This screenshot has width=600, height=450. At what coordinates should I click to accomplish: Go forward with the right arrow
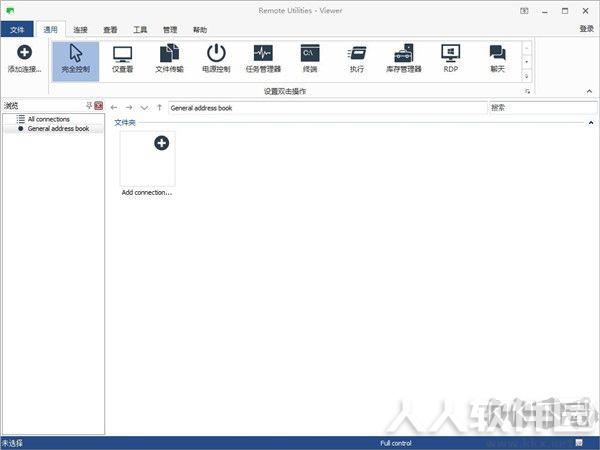[x=129, y=108]
